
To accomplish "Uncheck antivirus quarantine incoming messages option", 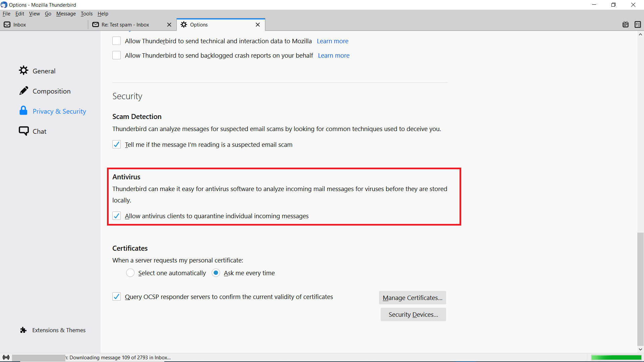I will (116, 216).
